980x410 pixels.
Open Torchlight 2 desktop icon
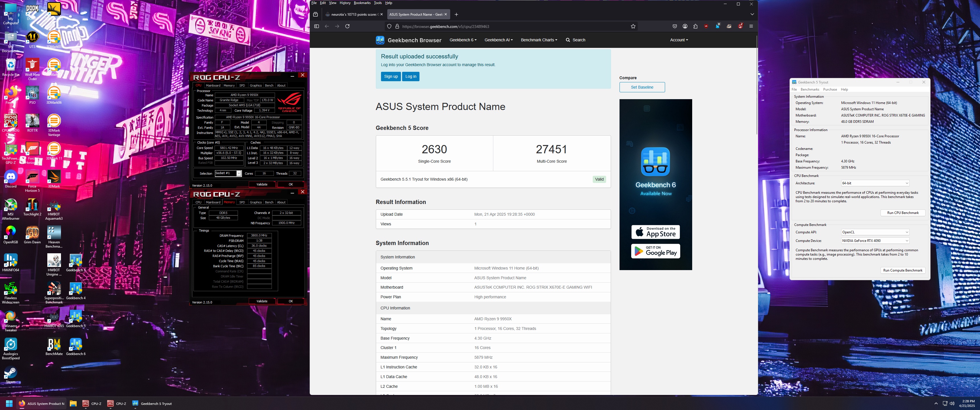coord(32,207)
